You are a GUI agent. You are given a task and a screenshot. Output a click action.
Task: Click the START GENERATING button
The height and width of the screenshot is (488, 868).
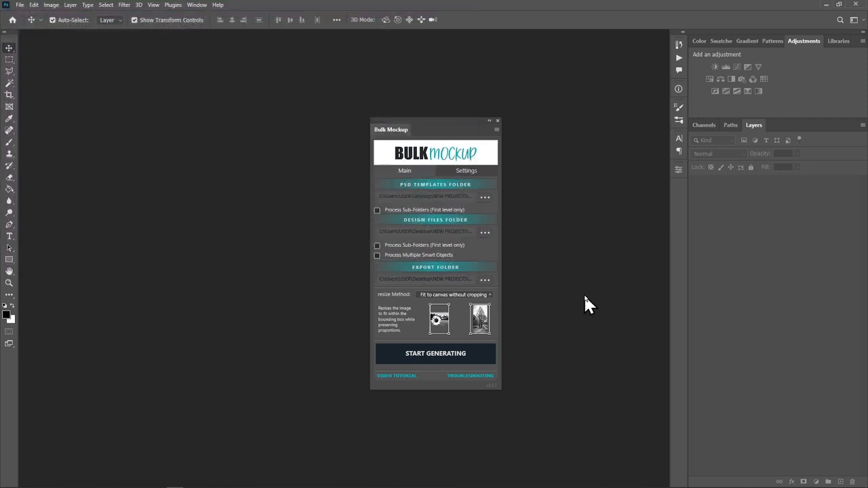435,353
